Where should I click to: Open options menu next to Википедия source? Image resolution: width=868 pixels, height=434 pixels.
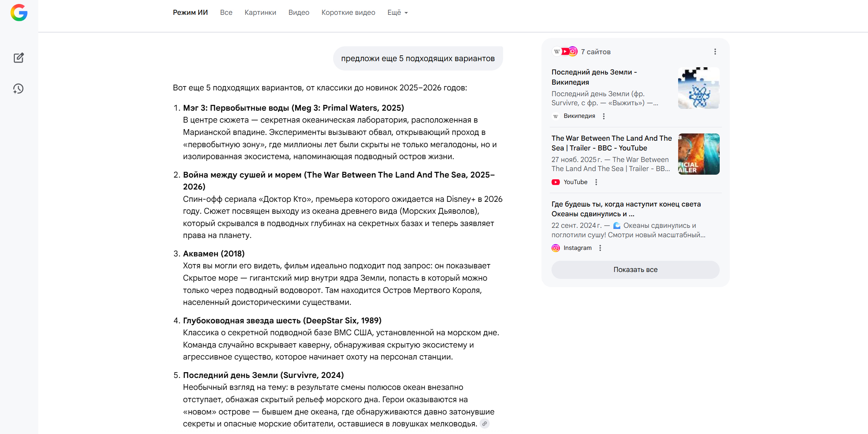[x=604, y=116]
